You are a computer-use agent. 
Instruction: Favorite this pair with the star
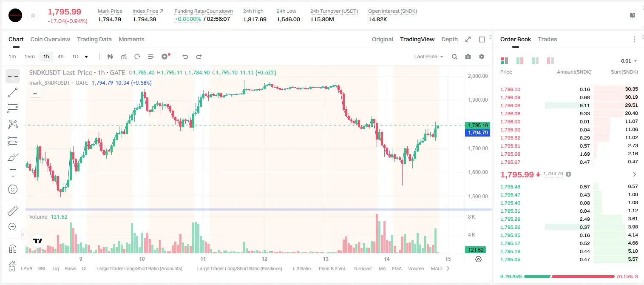pyautogui.click(x=33, y=16)
